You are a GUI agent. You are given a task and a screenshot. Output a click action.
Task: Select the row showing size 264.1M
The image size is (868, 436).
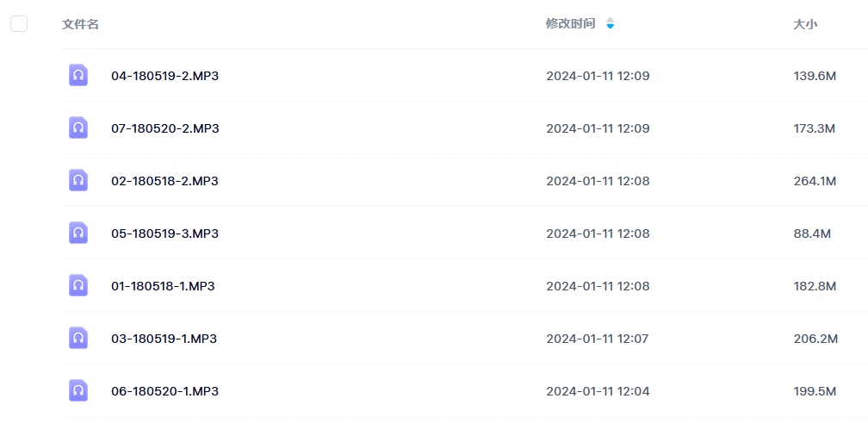click(x=465, y=181)
